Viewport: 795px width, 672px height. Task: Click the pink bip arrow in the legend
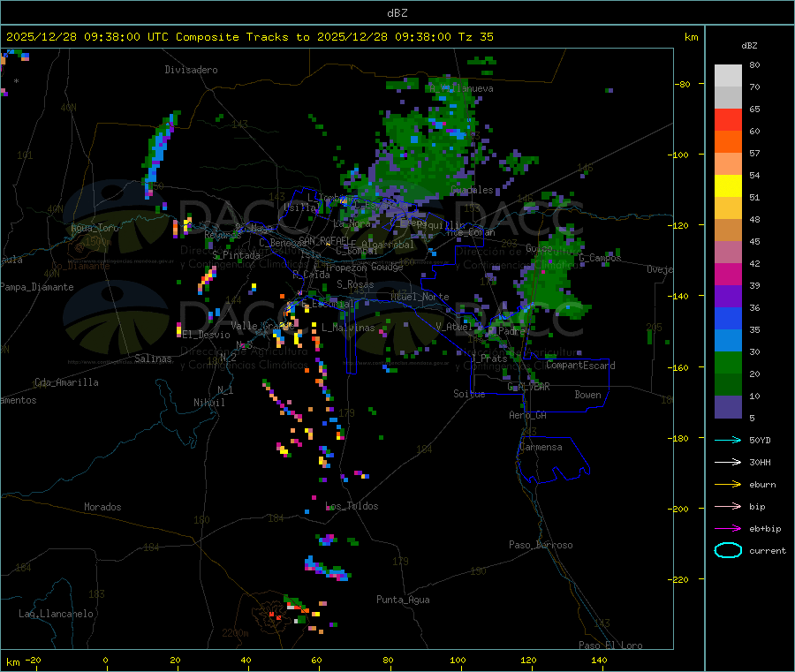point(728,506)
